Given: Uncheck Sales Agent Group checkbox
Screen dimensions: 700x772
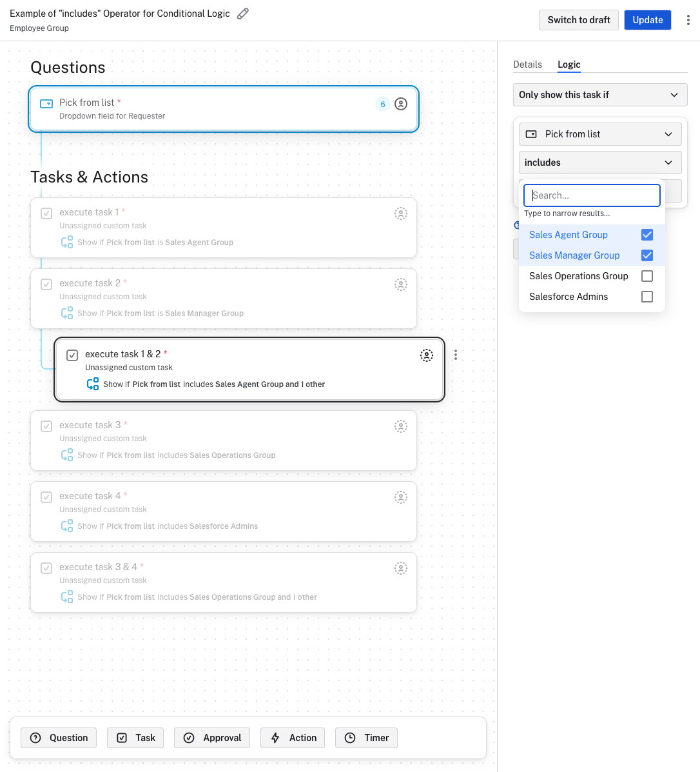Looking at the screenshot, I should (647, 235).
